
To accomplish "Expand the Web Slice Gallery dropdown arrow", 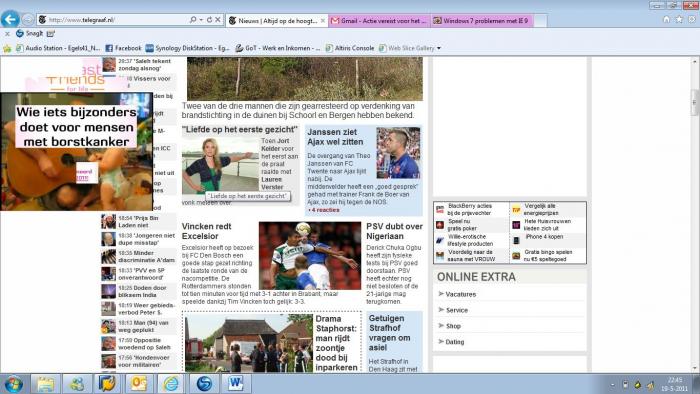I will (x=438, y=48).
